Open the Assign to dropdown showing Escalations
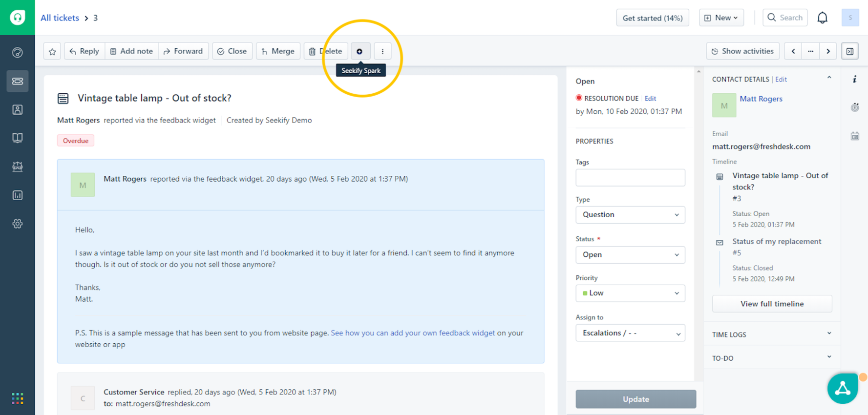868x415 pixels. click(630, 333)
